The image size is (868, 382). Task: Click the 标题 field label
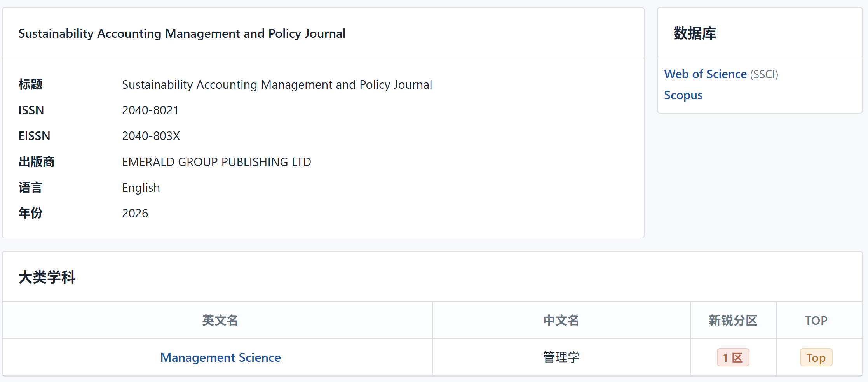tap(30, 84)
